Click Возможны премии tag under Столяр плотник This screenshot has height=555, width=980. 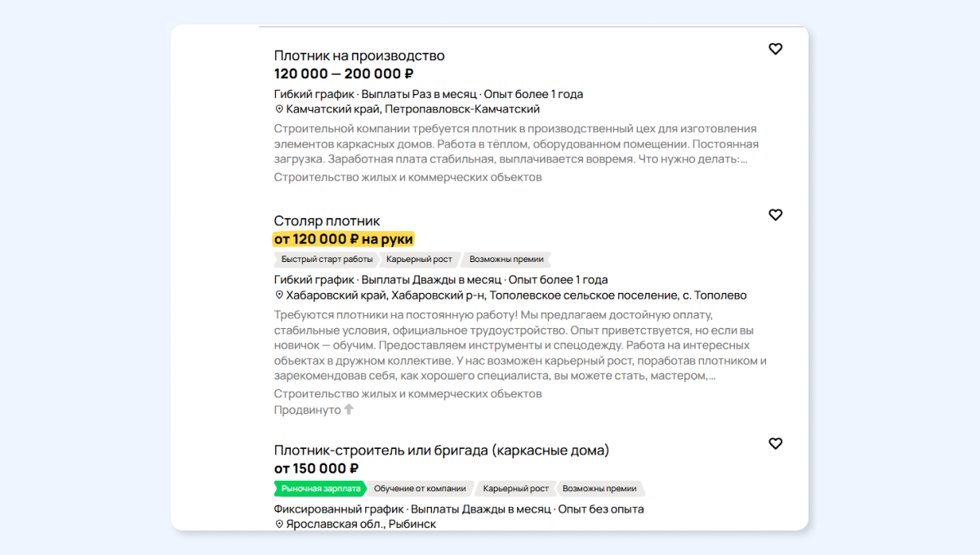tap(506, 260)
